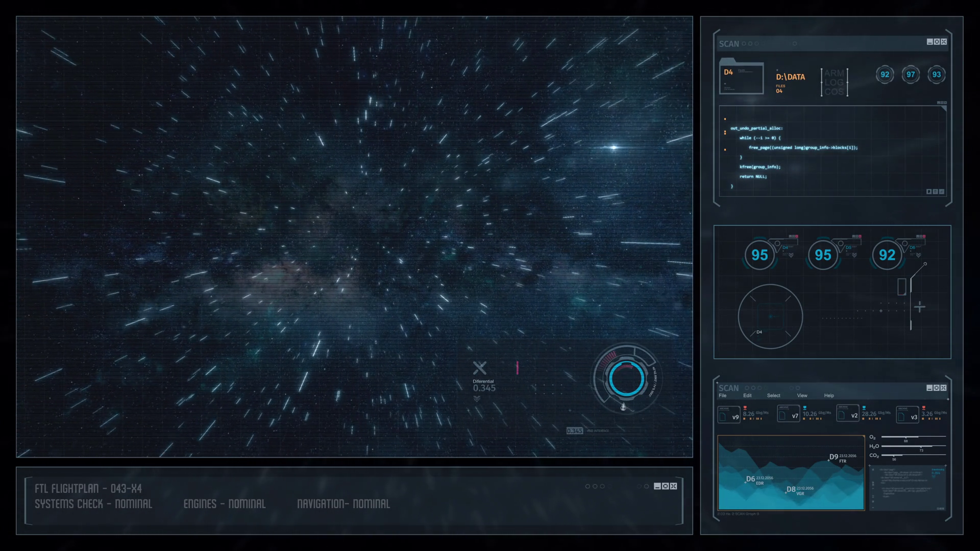Expand chevron below Diferential 0.345
Image resolution: width=980 pixels, height=551 pixels.
coord(477,399)
